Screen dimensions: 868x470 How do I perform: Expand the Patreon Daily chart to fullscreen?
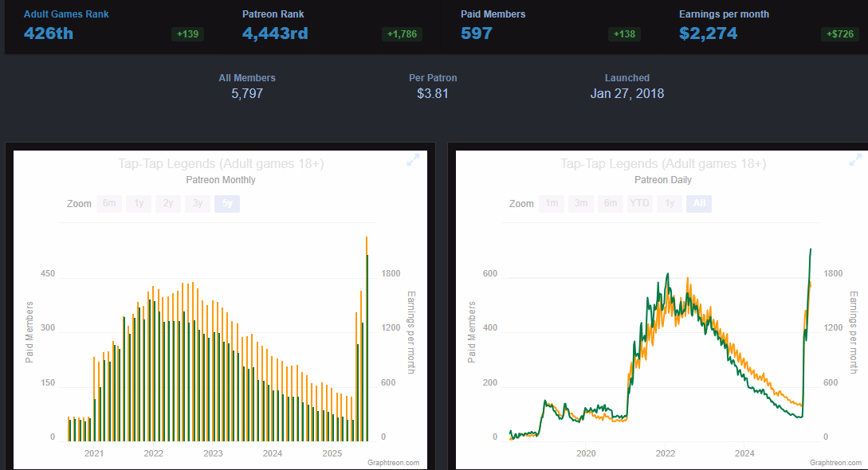tap(855, 161)
